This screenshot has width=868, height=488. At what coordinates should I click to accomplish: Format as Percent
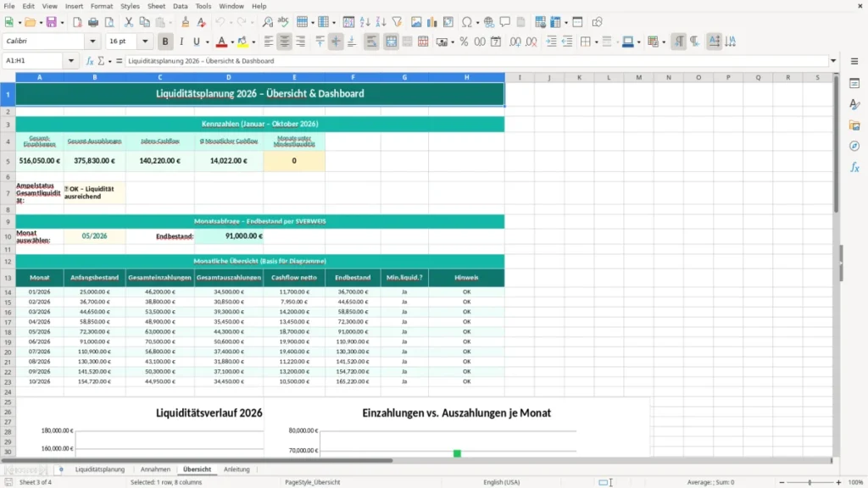pyautogui.click(x=464, y=42)
